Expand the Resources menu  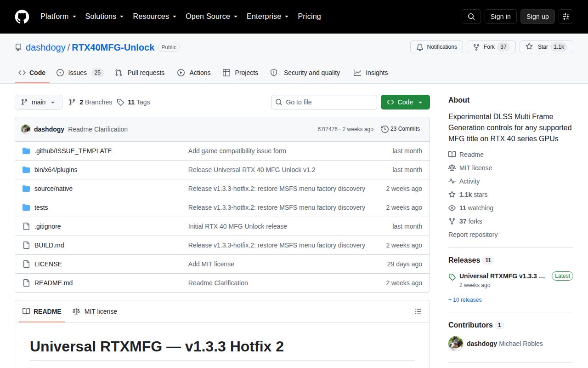point(155,17)
